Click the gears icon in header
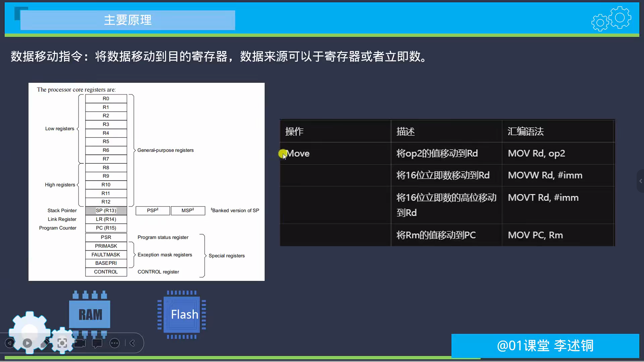Viewport: 644px width, 362px height. (x=611, y=19)
